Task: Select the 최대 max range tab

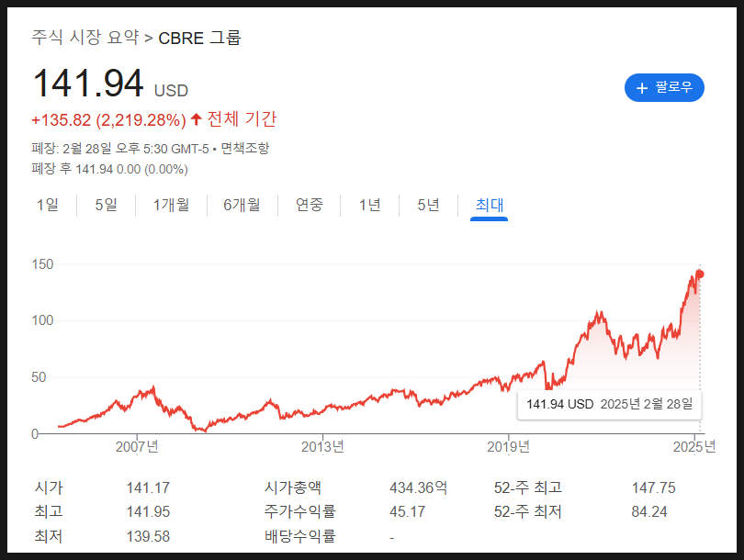Action: pyautogui.click(x=490, y=205)
